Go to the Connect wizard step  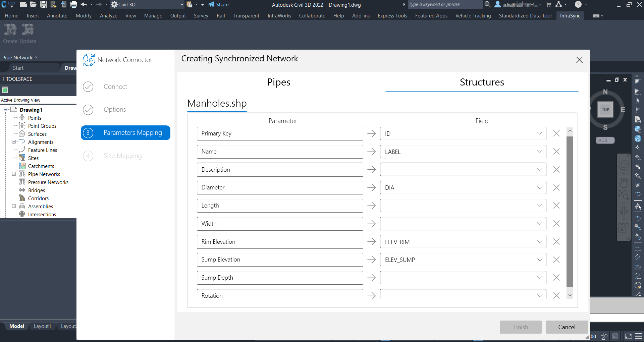click(x=115, y=87)
